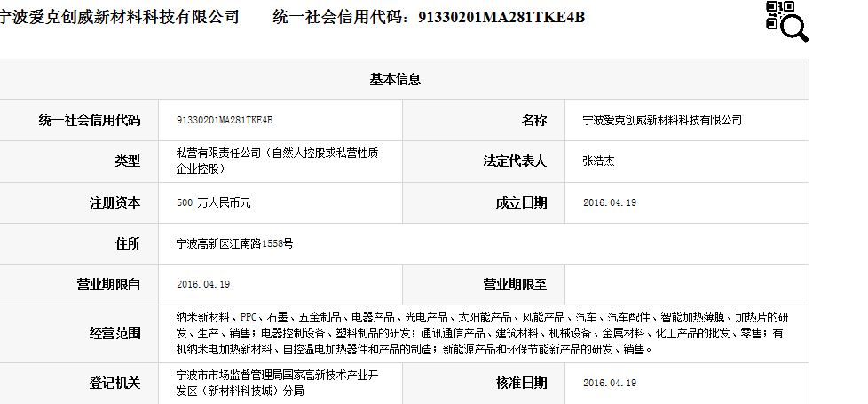Select legal representative name 张浩杰
868x404 pixels.
tap(598, 162)
